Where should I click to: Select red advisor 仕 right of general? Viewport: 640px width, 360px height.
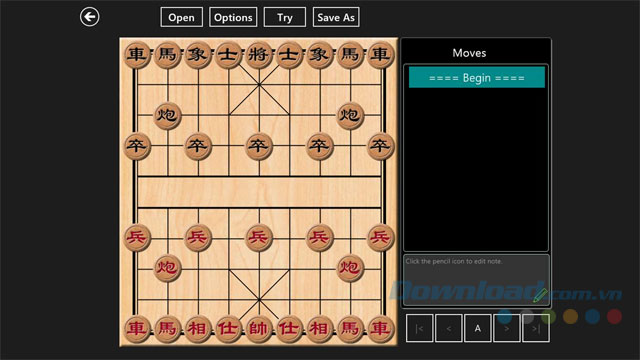(x=289, y=329)
